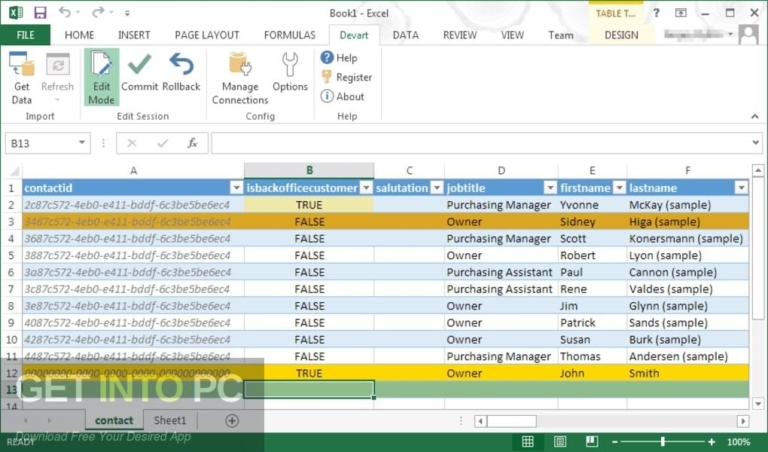Commit changes with the checkmark icon
The width and height of the screenshot is (768, 452).
[139, 72]
